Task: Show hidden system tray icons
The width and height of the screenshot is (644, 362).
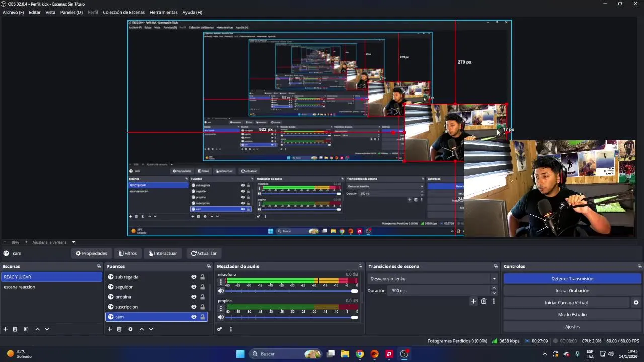Action: (x=545, y=354)
